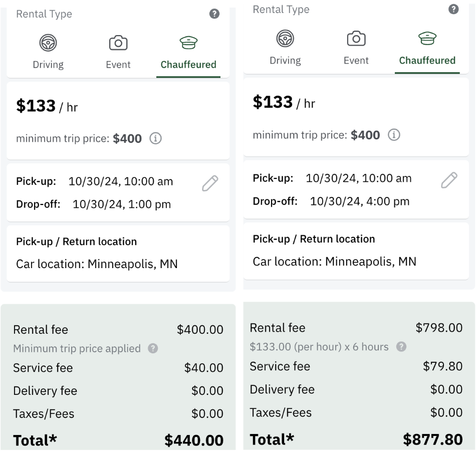Click the steering wheel icon in right panel
The height and width of the screenshot is (452, 476).
coord(285,39)
